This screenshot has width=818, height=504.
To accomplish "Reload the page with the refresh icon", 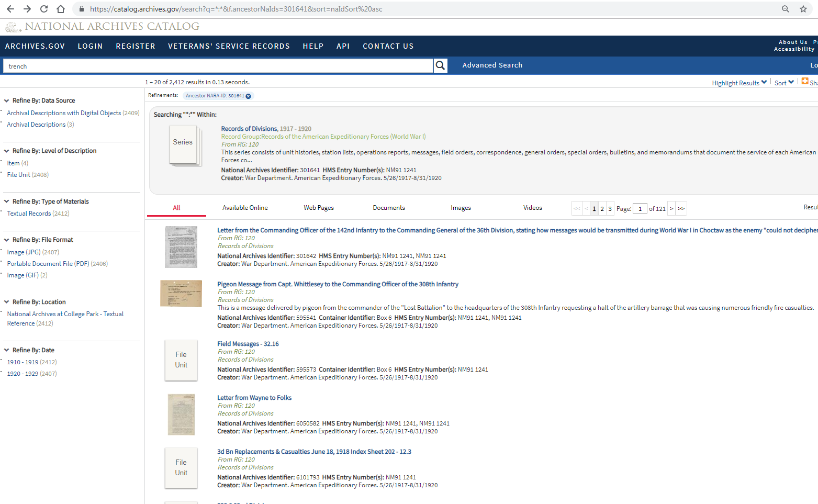I will 44,9.
